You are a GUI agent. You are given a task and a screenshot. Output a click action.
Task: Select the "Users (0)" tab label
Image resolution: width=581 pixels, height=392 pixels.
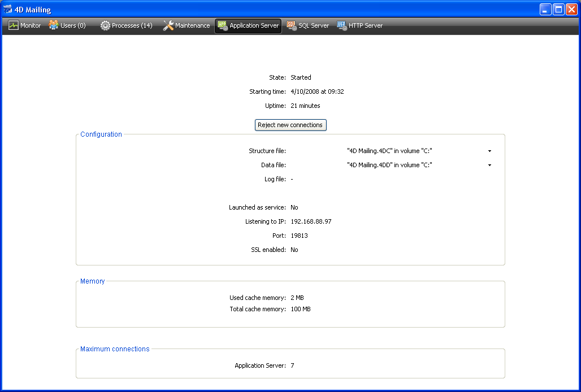(73, 25)
